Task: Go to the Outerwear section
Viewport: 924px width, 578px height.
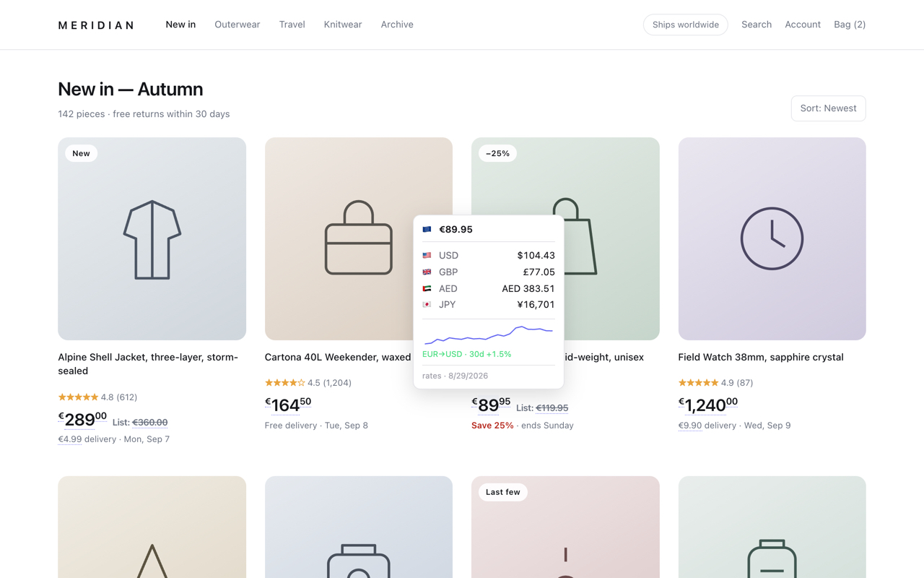Action: coord(237,25)
